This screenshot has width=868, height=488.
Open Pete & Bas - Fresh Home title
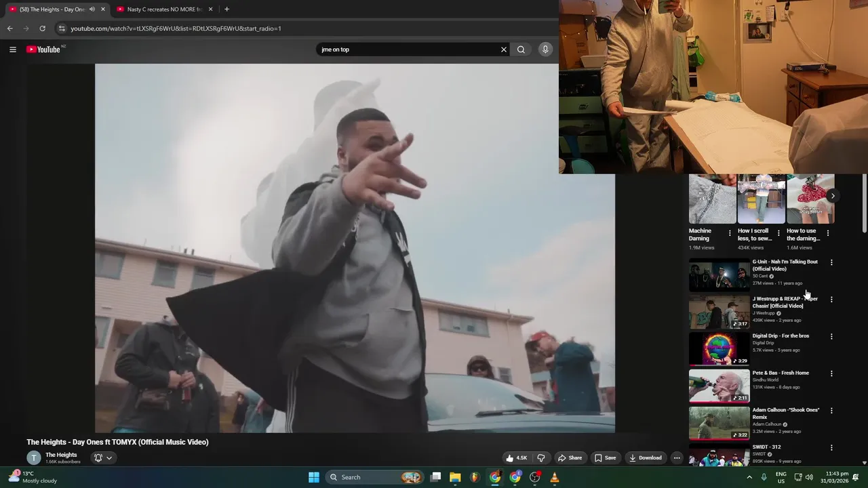pos(781,373)
